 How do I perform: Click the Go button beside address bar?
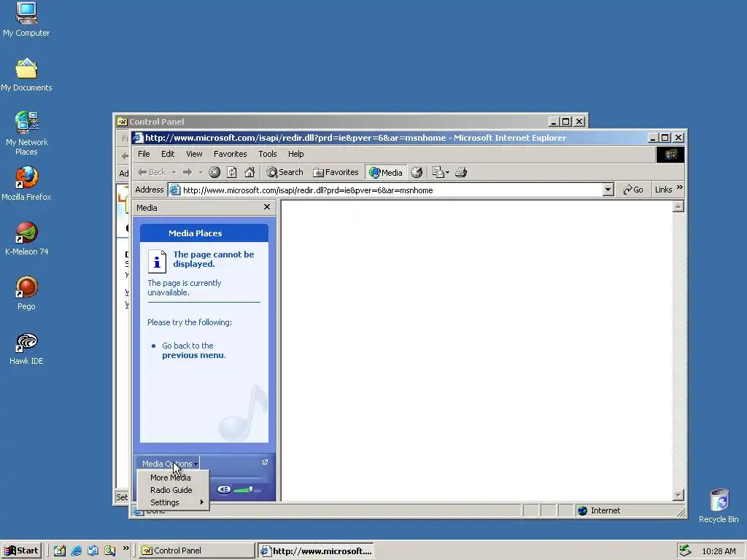point(633,190)
